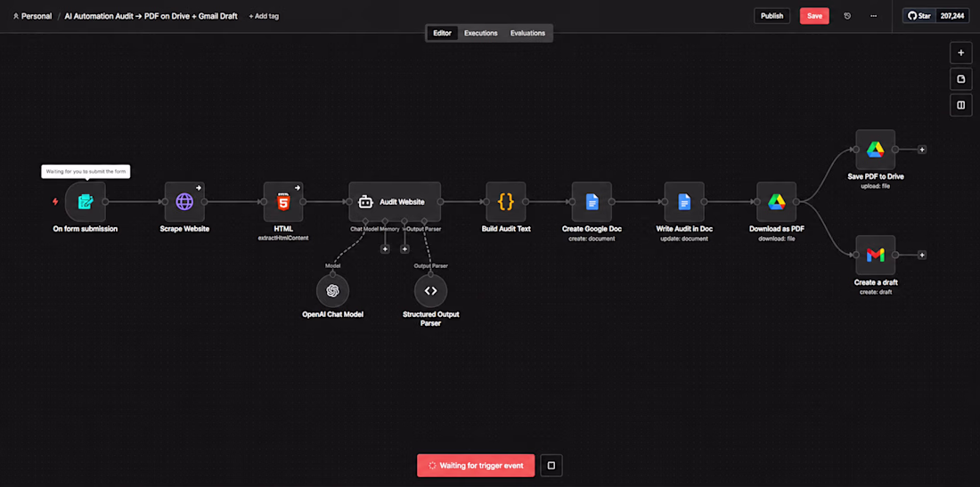Viewport: 980px width, 487px height.
Task: Select the Audit Website agent node
Action: pos(395,202)
